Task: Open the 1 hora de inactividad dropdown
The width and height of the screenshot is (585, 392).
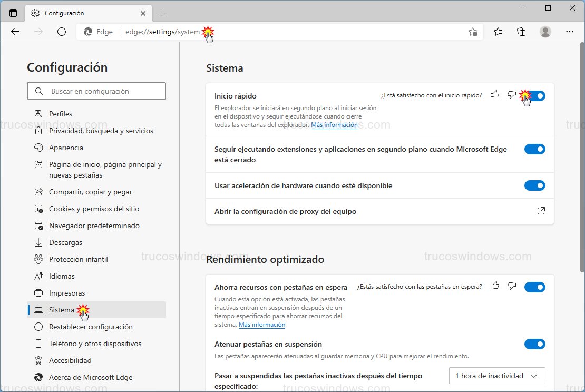Action: [x=496, y=376]
